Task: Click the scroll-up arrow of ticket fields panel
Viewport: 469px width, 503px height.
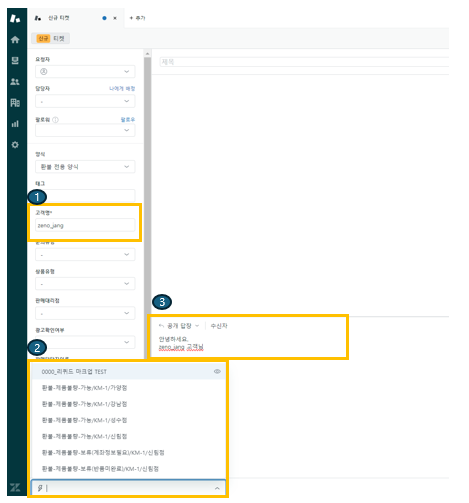Action: tap(147, 53)
